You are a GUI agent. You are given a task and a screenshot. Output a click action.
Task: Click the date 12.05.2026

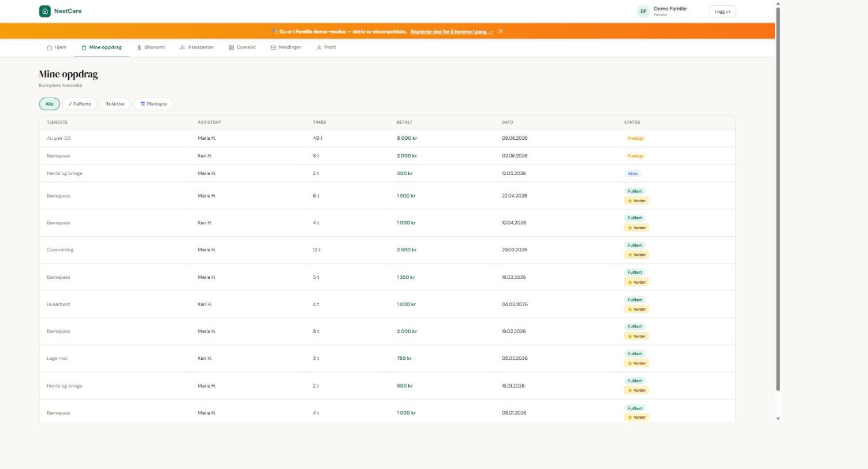pyautogui.click(x=514, y=173)
